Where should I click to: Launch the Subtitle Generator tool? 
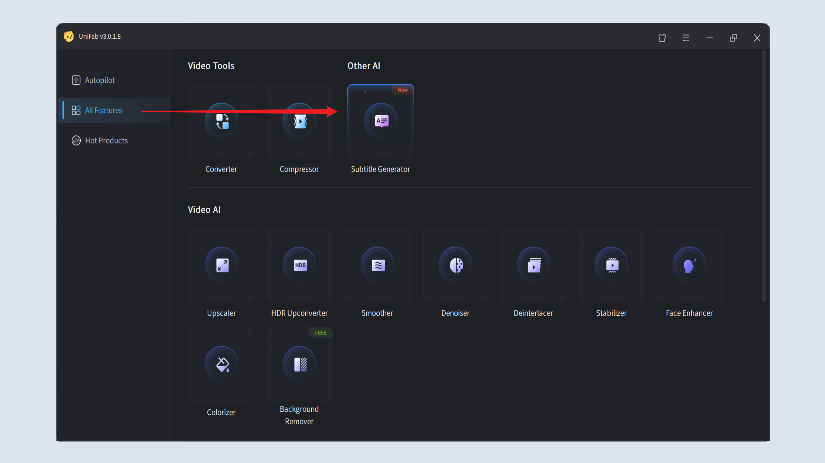tap(380, 122)
